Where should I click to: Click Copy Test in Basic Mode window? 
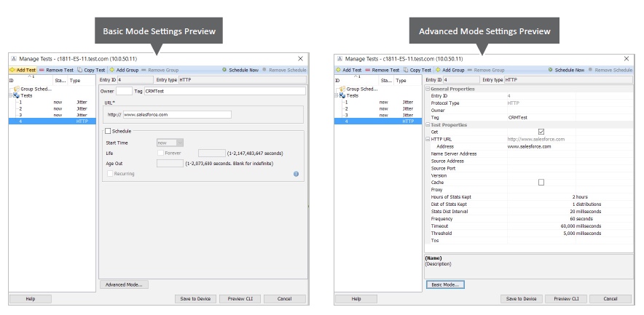(x=90, y=70)
